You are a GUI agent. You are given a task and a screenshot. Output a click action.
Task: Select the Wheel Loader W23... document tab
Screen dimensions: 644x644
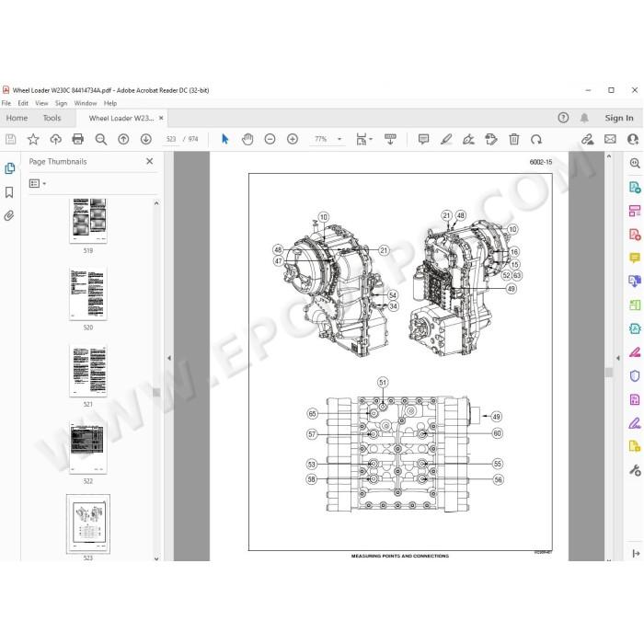click(121, 119)
